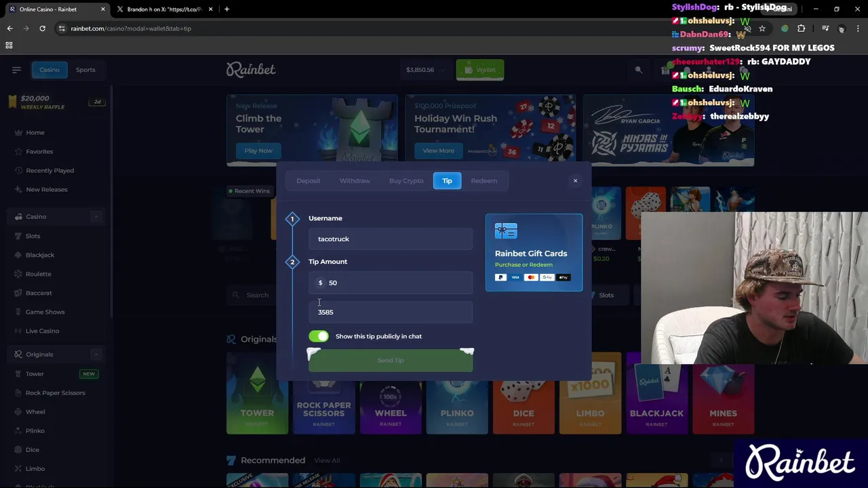Click the green Wallet button in the header
This screenshot has width=868, height=488.
coord(479,70)
